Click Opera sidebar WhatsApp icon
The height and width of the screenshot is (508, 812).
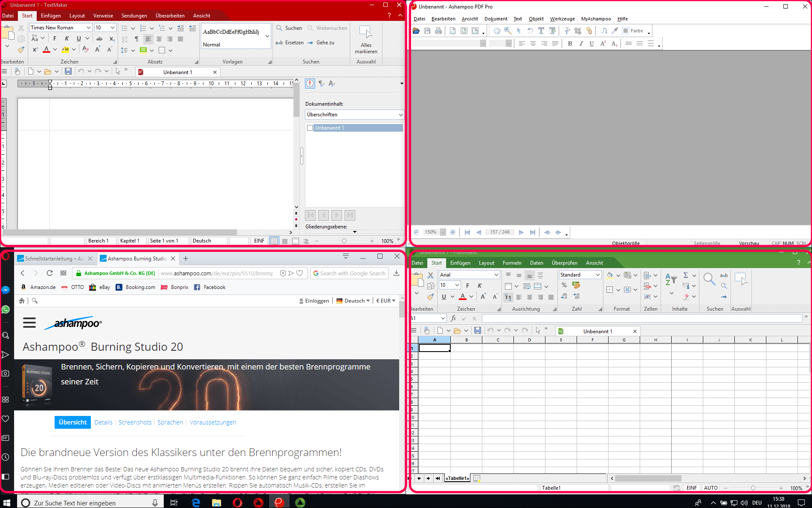pos(6,309)
